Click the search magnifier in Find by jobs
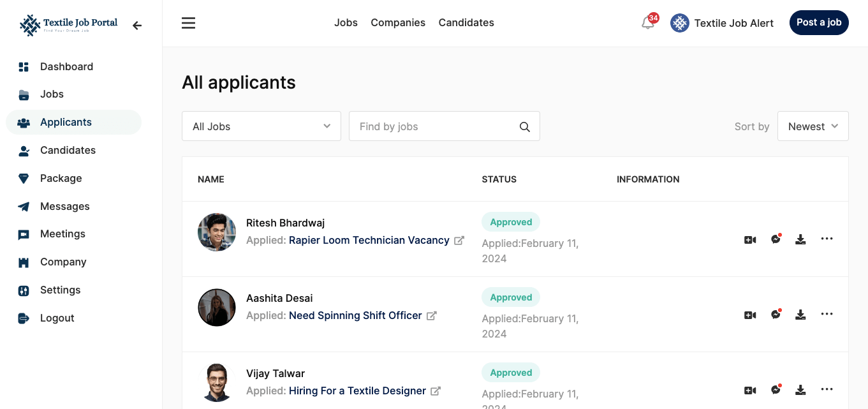868x409 pixels. [524, 126]
